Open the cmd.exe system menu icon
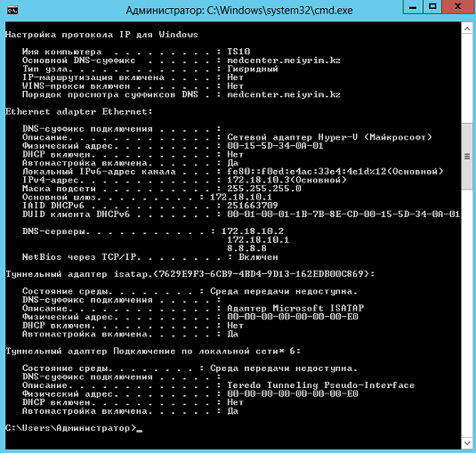 click(x=12, y=10)
